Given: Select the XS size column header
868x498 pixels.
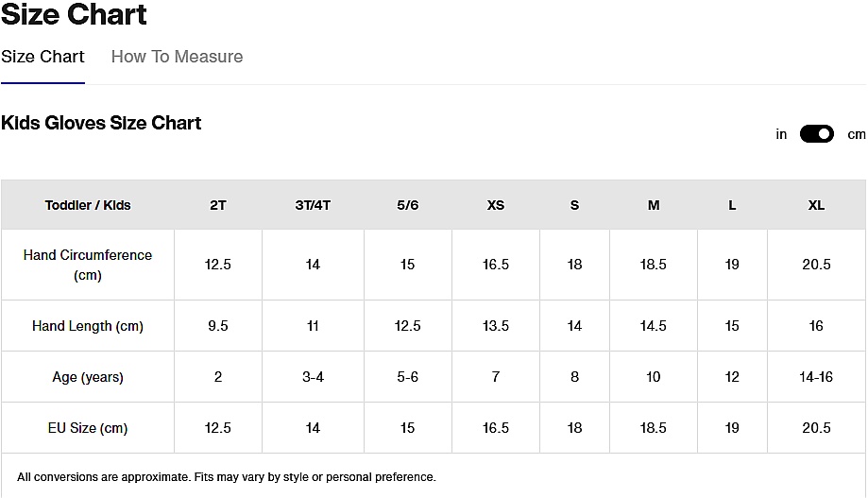Looking at the screenshot, I should tap(496, 205).
